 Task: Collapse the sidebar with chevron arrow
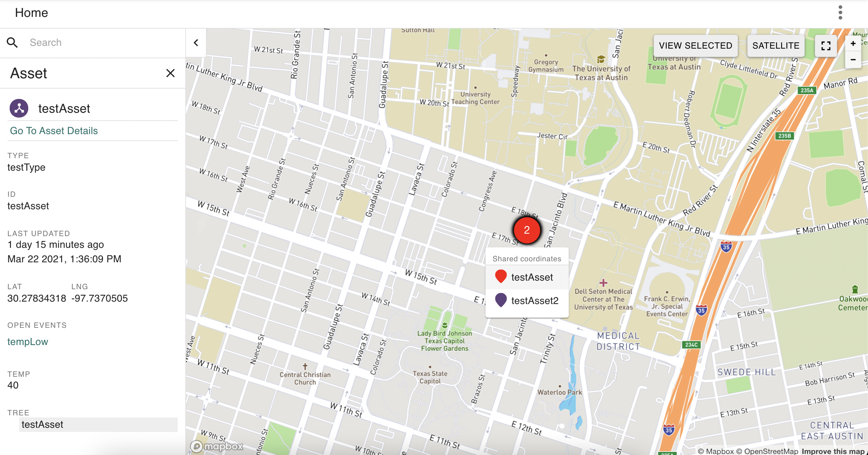click(196, 43)
